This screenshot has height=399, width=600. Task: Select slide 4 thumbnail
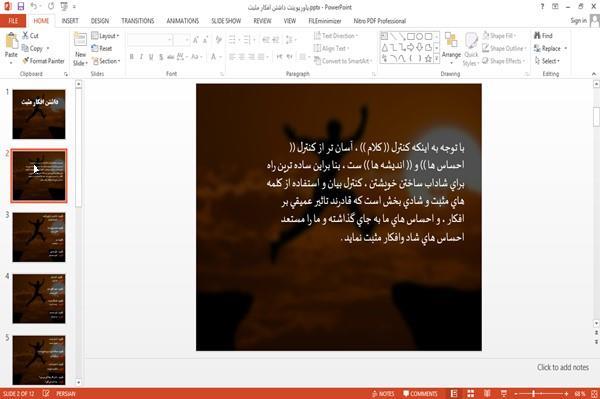tap(39, 298)
